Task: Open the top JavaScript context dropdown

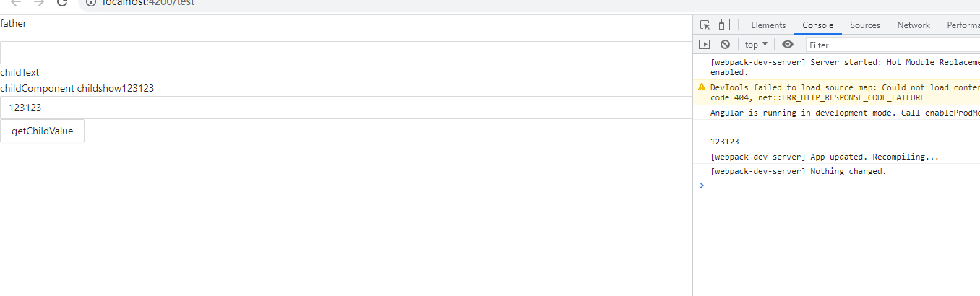Action: (756, 45)
